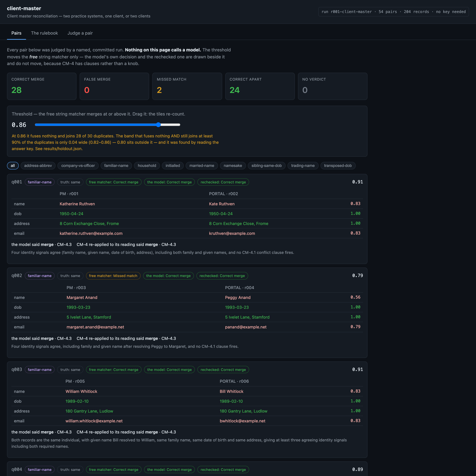476x476 pixels.
Task: Click the threshold slider handle
Action: tap(158, 125)
